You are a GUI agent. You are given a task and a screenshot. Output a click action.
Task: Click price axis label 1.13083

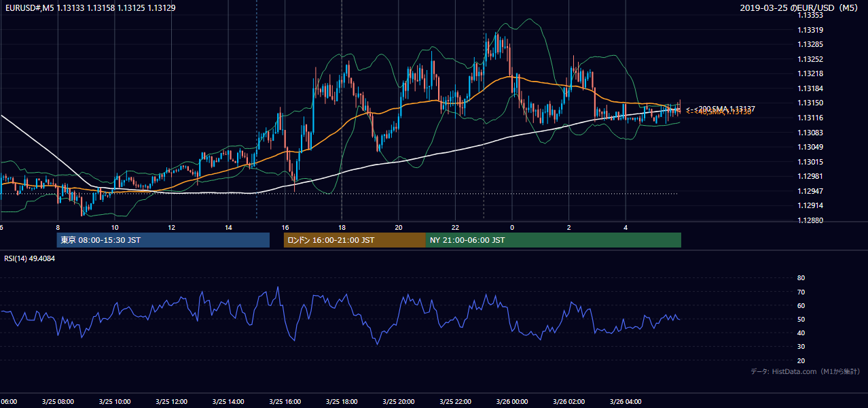point(810,133)
